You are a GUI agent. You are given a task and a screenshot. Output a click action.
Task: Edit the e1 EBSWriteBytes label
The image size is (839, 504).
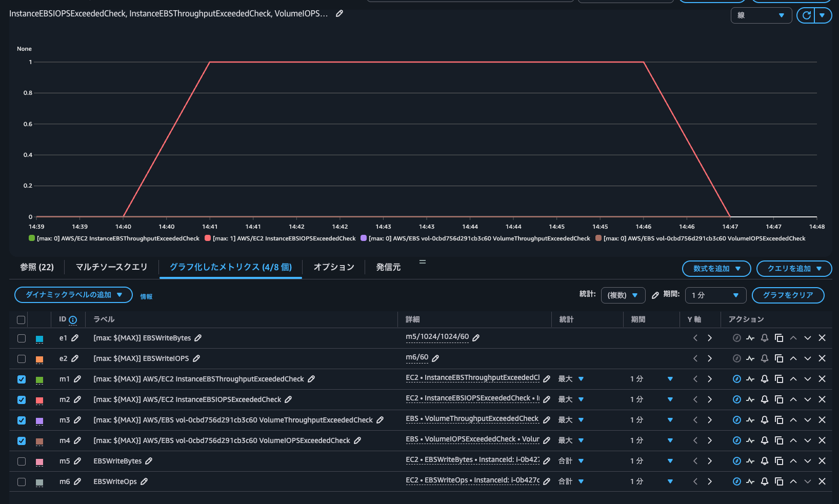[198, 338]
